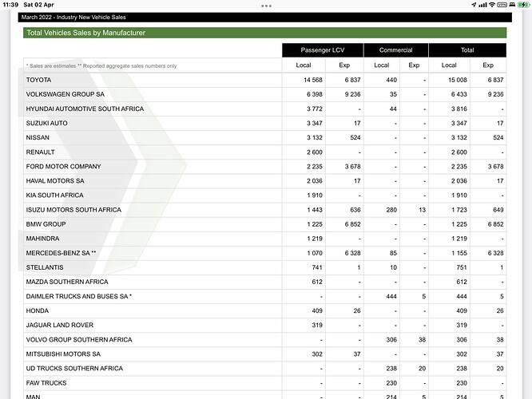The image size is (532, 399).
Task: Select the March 2022 Industry New Vehicle Sales title
Action: [x=73, y=18]
